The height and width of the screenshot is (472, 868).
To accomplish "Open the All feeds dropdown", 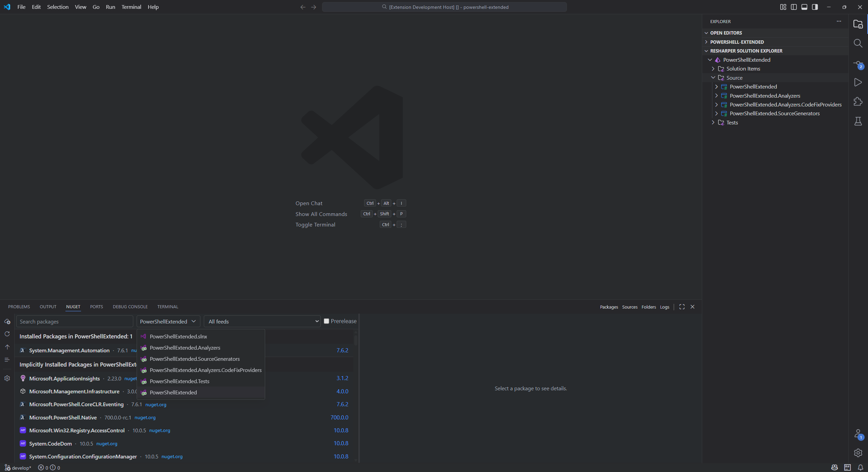I will click(262, 321).
